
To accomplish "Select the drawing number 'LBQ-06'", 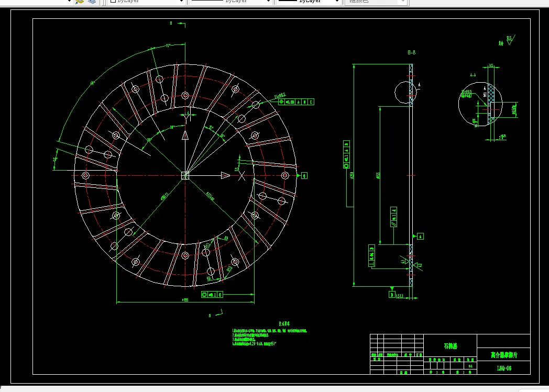I will (504, 368).
